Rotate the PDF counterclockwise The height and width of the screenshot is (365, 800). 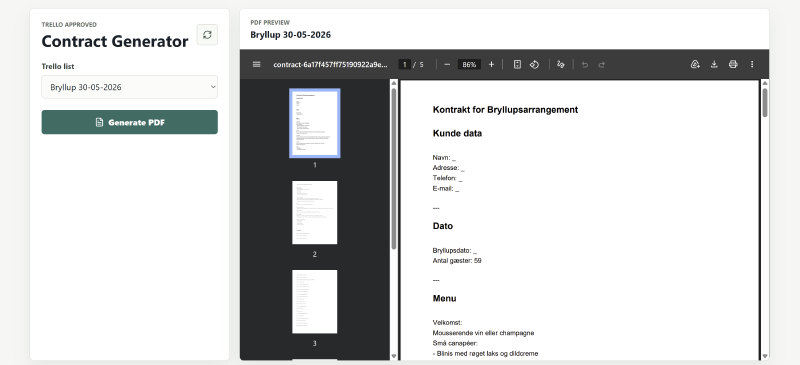[534, 64]
